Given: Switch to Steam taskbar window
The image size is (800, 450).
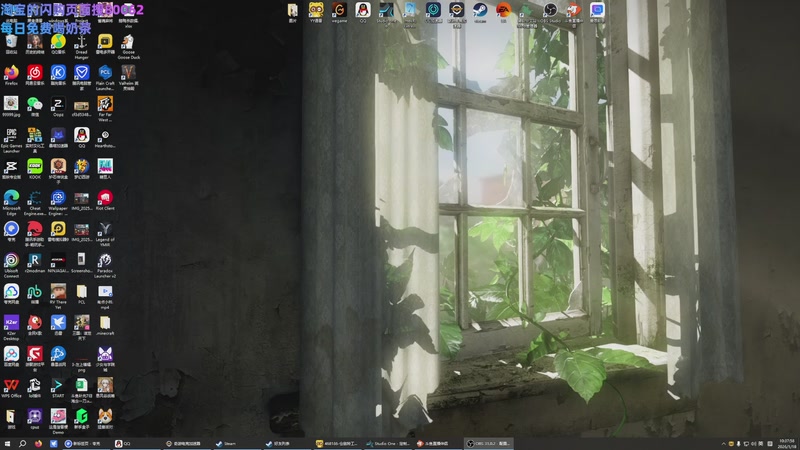Looking at the screenshot, I should pos(236,444).
